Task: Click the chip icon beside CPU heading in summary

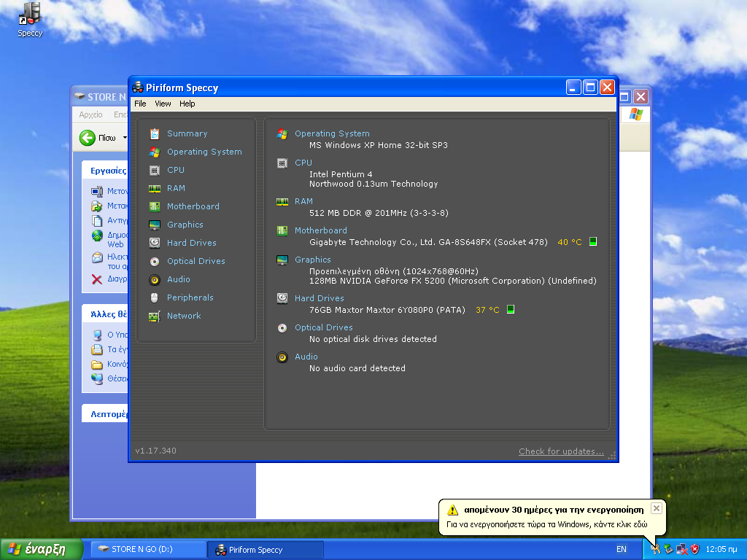Action: (x=282, y=163)
